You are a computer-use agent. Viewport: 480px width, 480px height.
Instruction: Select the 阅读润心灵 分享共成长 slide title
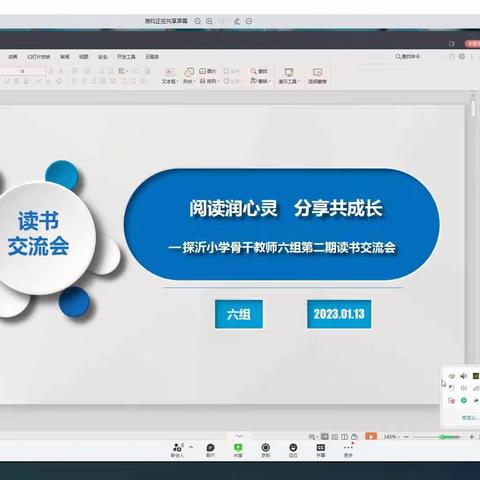tap(286, 208)
